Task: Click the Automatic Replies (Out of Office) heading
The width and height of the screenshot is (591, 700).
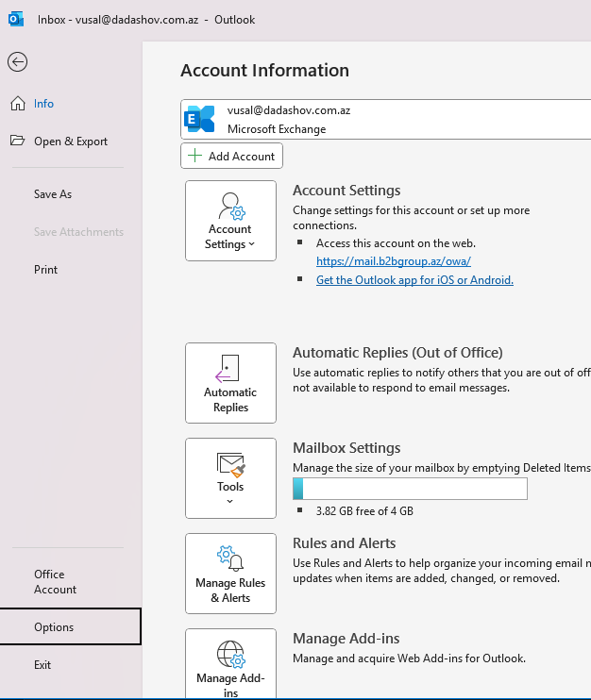Action: [x=397, y=353]
